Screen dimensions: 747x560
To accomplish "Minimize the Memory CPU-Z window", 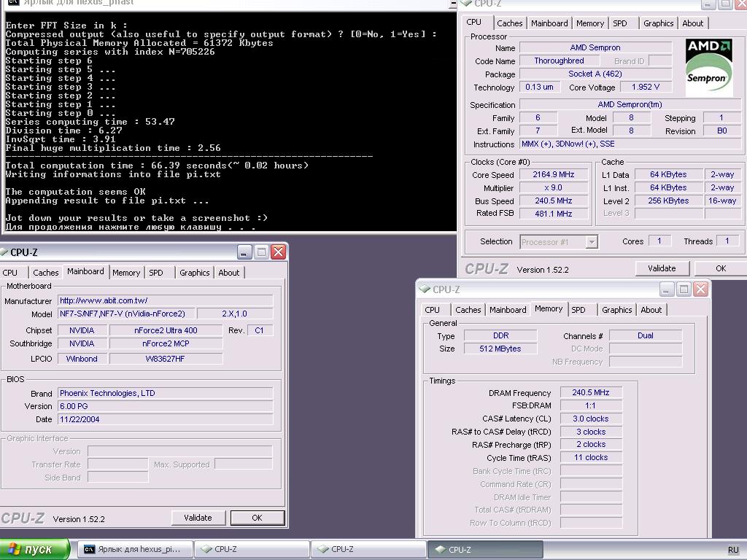I will [x=667, y=289].
